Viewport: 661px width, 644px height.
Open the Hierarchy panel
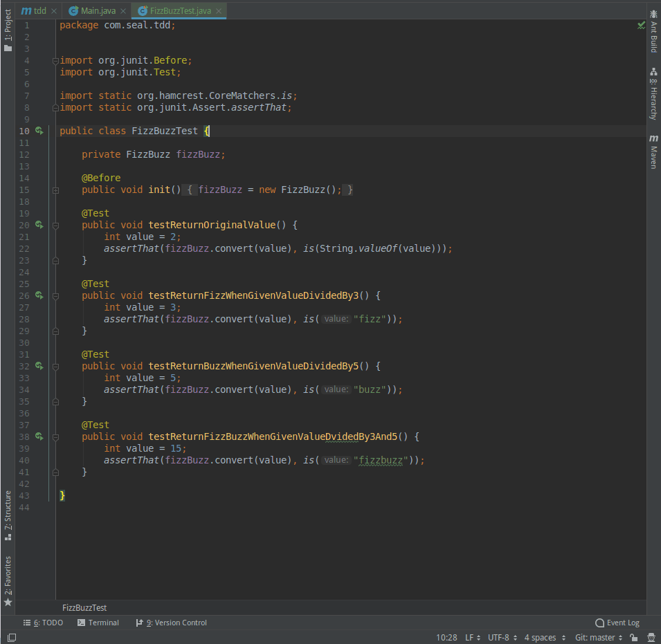[653, 93]
